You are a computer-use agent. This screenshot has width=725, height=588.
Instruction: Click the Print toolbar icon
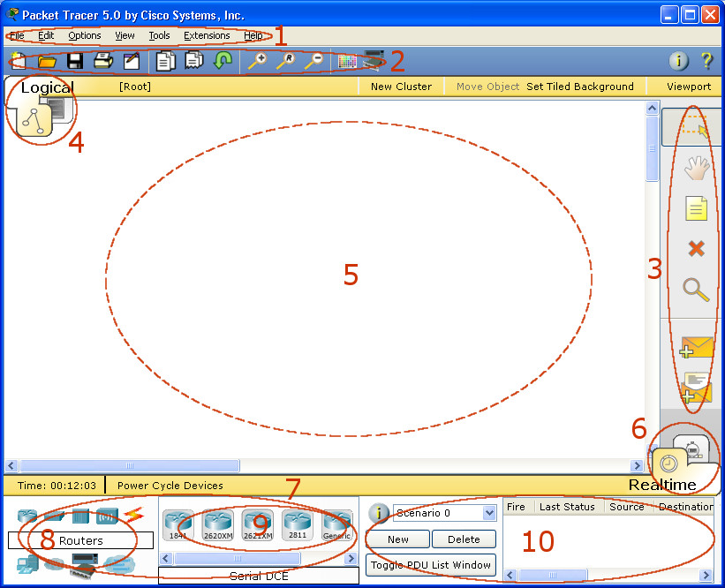(x=103, y=61)
